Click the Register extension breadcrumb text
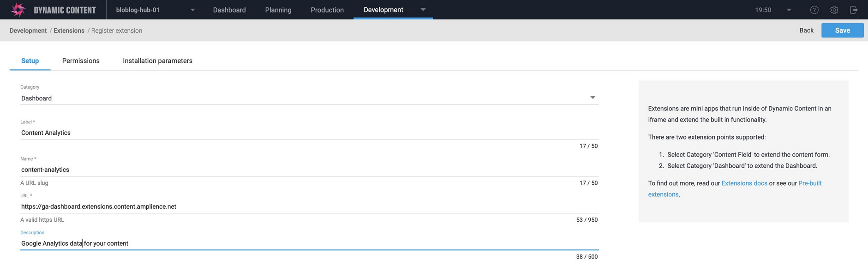Image resolution: width=868 pixels, height=273 pixels. [x=116, y=30]
